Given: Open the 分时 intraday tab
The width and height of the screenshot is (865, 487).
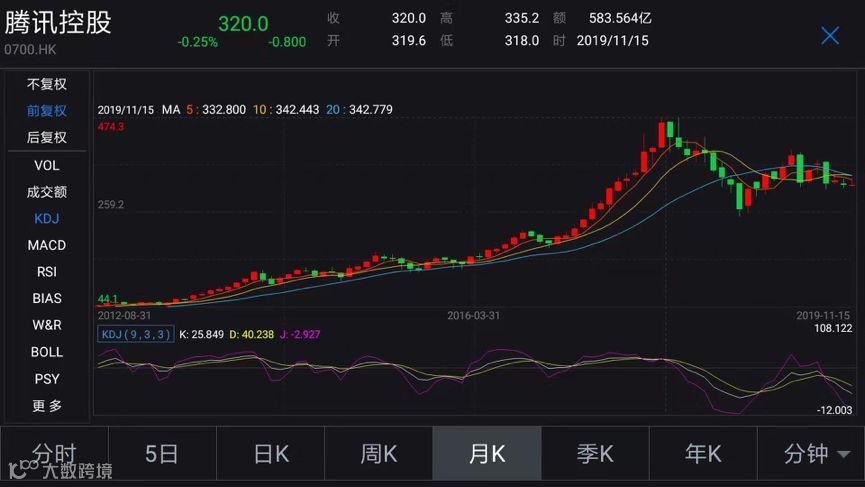Looking at the screenshot, I should point(54,454).
